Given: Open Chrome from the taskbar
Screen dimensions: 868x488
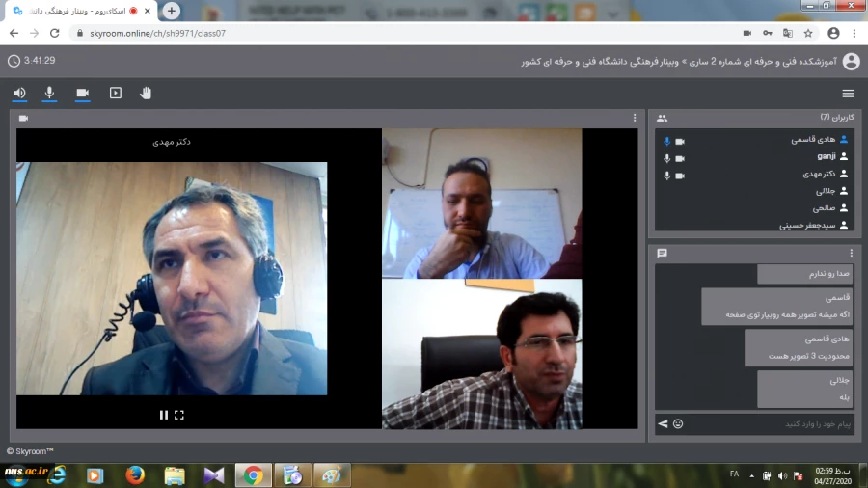Looking at the screenshot, I should pos(253,475).
